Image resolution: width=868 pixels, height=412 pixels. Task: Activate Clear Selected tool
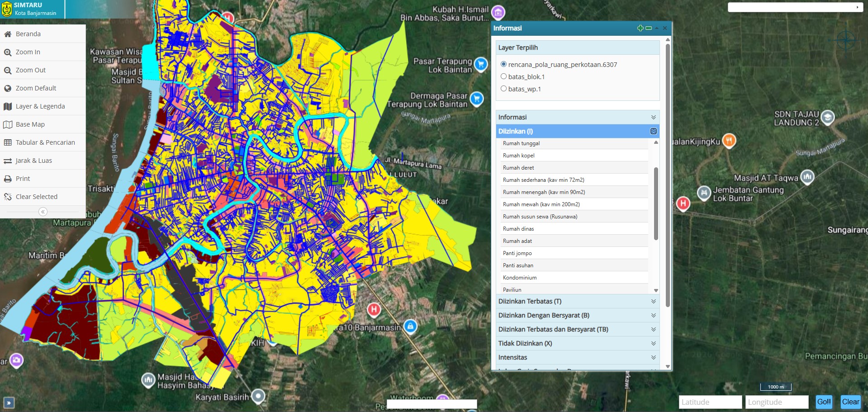[x=37, y=196]
